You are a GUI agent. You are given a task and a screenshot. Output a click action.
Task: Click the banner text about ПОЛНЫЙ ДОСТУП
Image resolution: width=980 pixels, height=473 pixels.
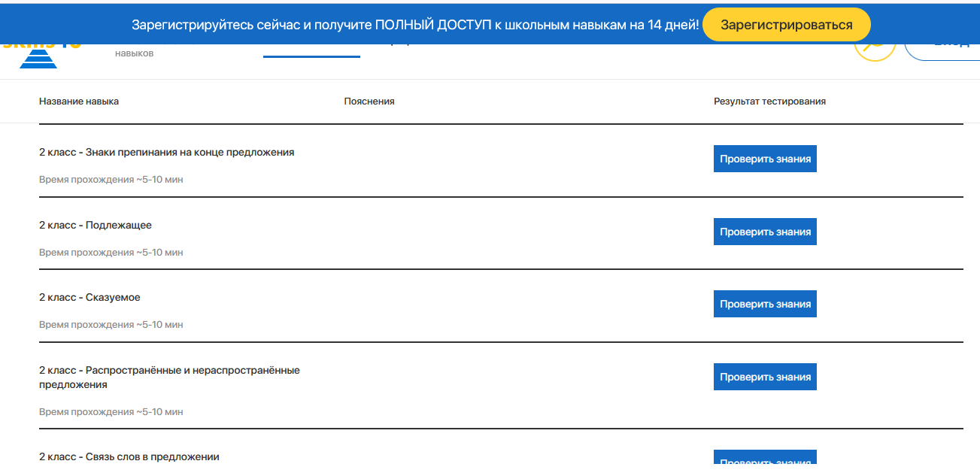coord(415,25)
